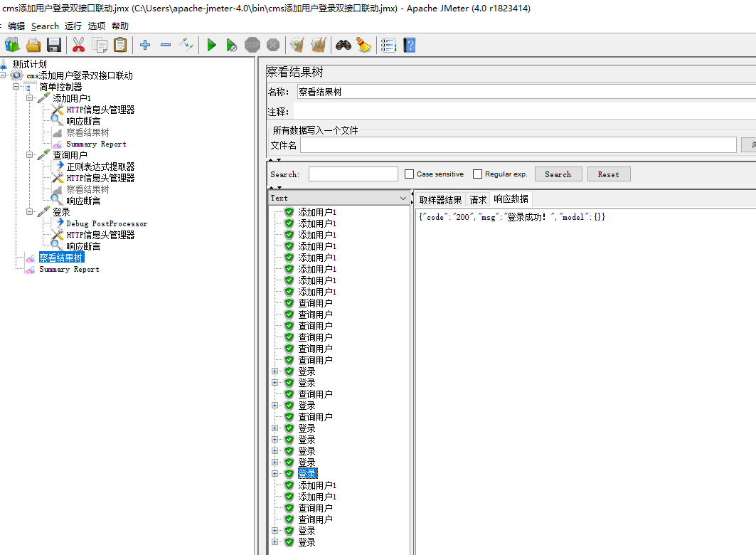Image resolution: width=756 pixels, height=555 pixels.
Task: Collapse 查询用户 sampler node
Action: pyautogui.click(x=30, y=155)
